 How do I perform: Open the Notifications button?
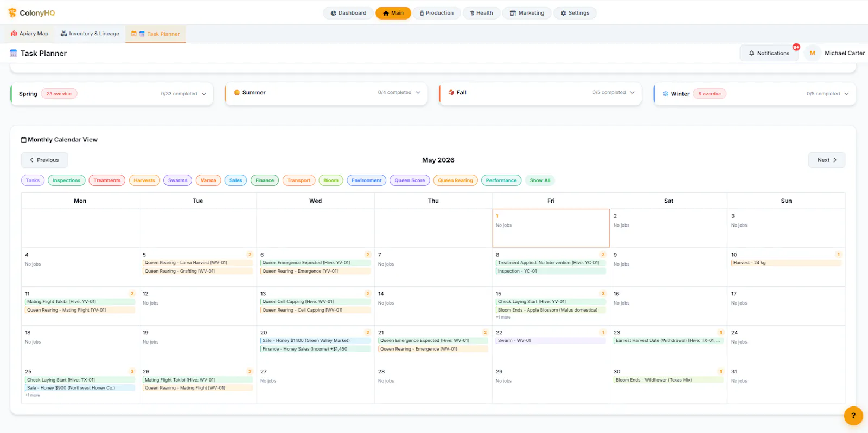tap(769, 53)
